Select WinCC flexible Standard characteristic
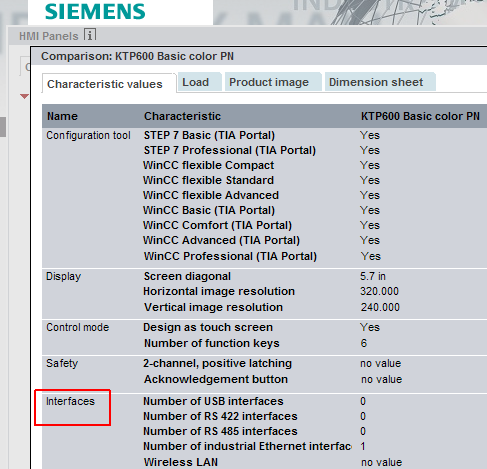The width and height of the screenshot is (487, 469). click(208, 180)
